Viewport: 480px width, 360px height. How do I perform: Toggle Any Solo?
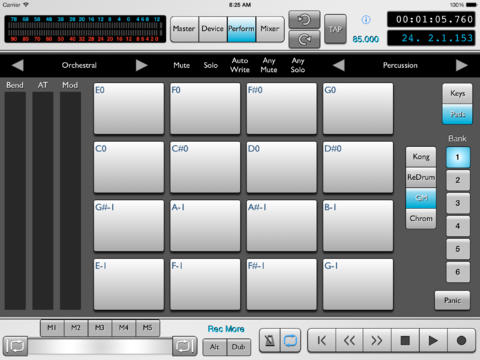click(x=298, y=65)
